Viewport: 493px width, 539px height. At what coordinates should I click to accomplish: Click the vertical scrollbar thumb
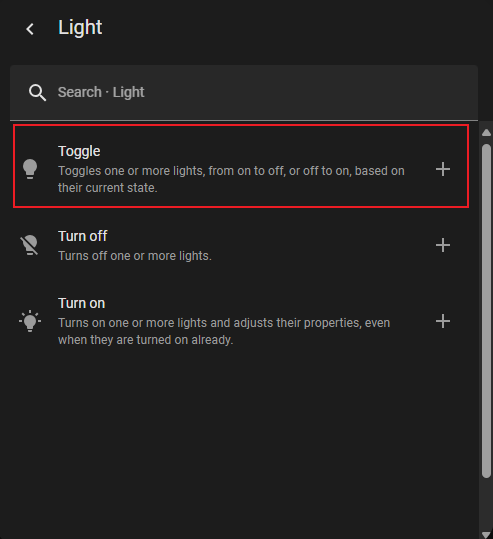click(486, 311)
